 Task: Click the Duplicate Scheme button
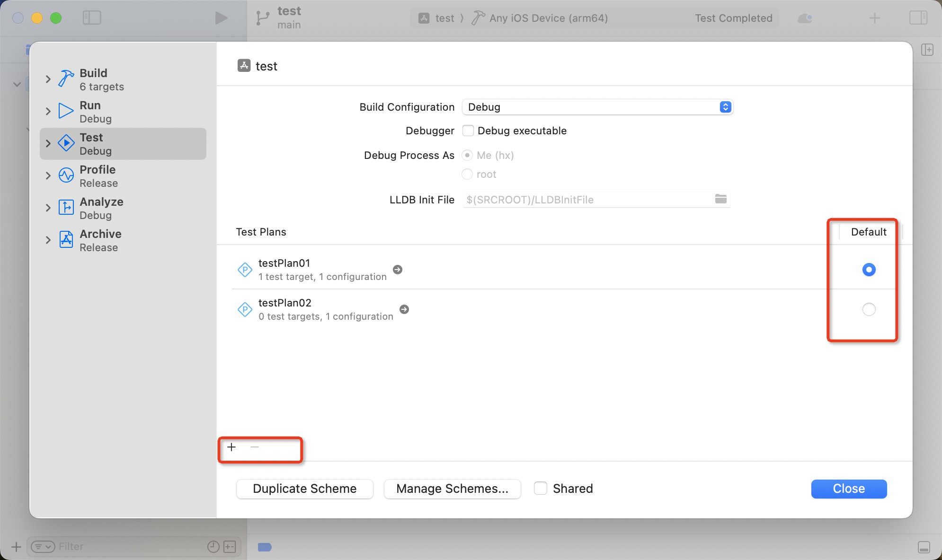pos(304,489)
